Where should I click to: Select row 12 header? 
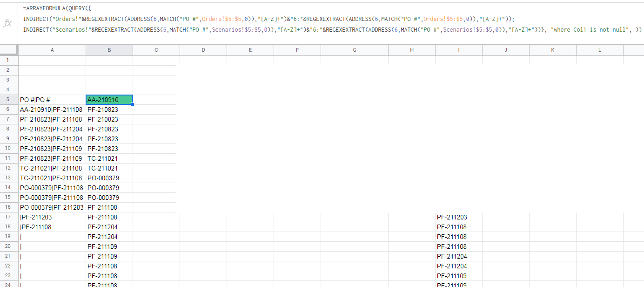9,168
